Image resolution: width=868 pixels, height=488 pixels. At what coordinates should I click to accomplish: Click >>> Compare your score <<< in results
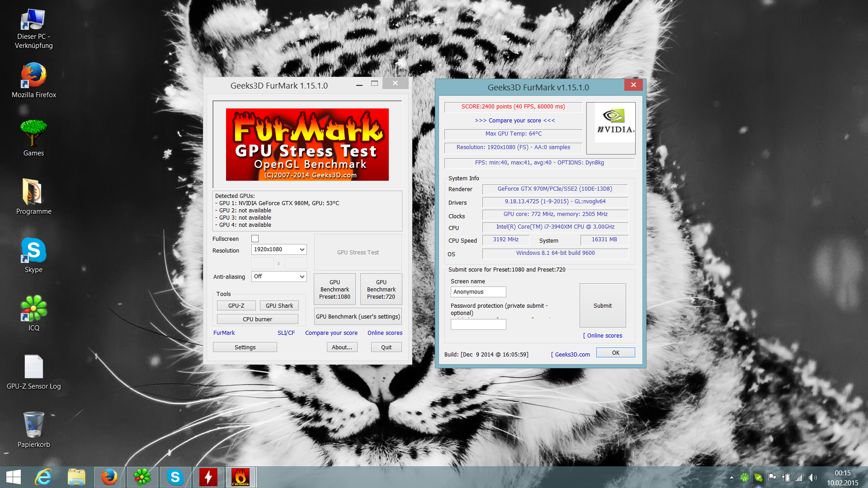(x=515, y=121)
